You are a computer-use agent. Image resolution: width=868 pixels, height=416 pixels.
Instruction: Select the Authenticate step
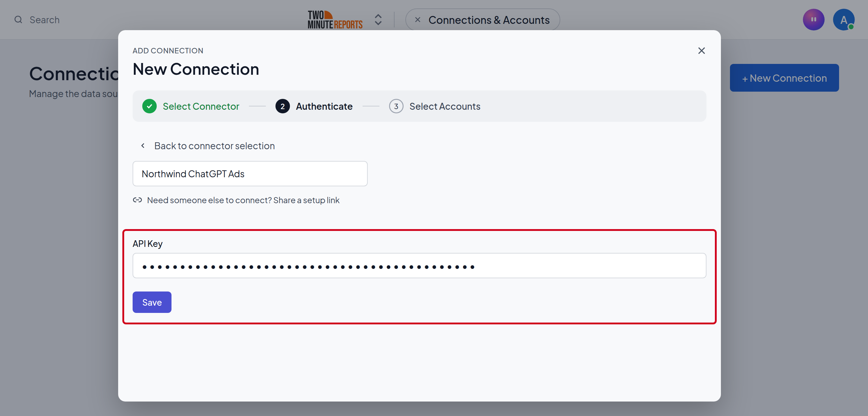tap(314, 106)
